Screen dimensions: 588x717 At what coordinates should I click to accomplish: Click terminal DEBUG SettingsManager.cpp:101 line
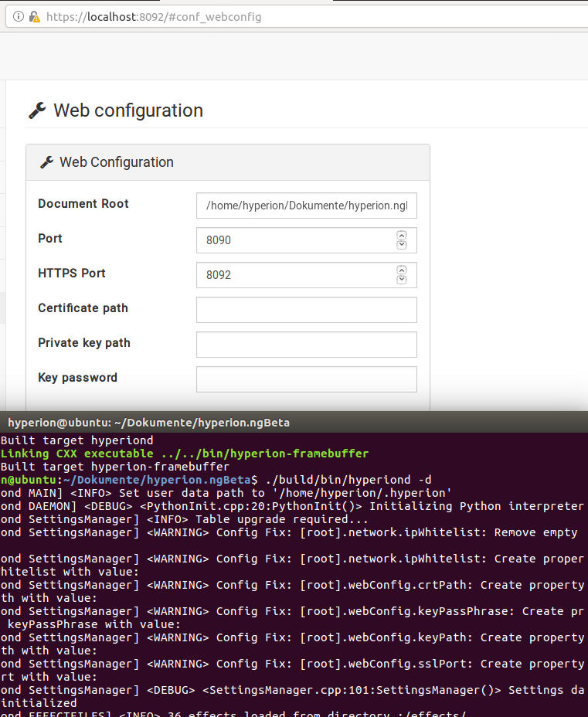tap(292, 690)
